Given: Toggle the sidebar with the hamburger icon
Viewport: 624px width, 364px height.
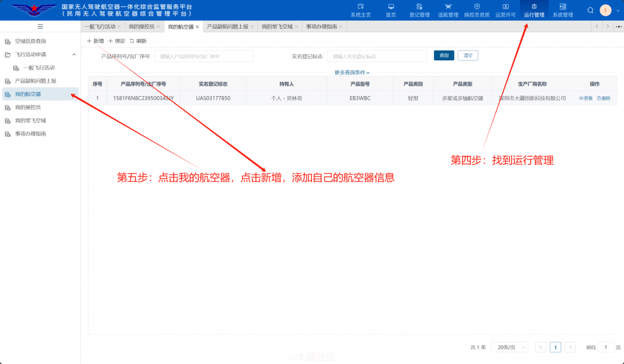Looking at the screenshot, I should click(40, 26).
